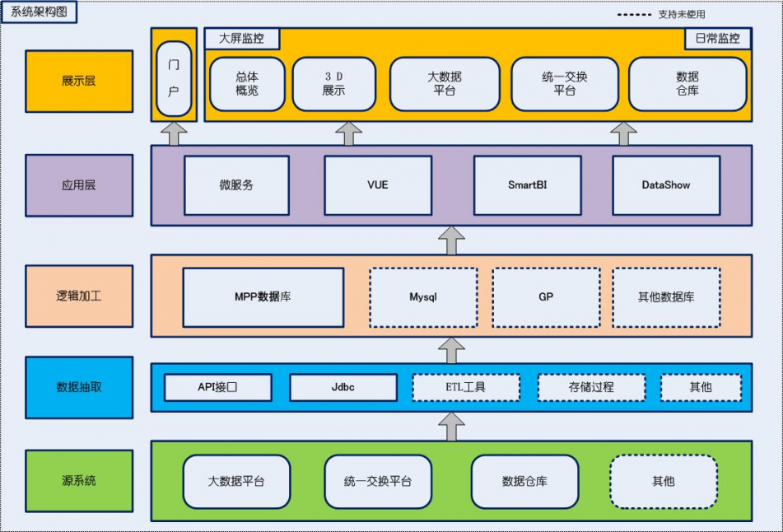Click the dashed Mysql box

pyautogui.click(x=423, y=297)
